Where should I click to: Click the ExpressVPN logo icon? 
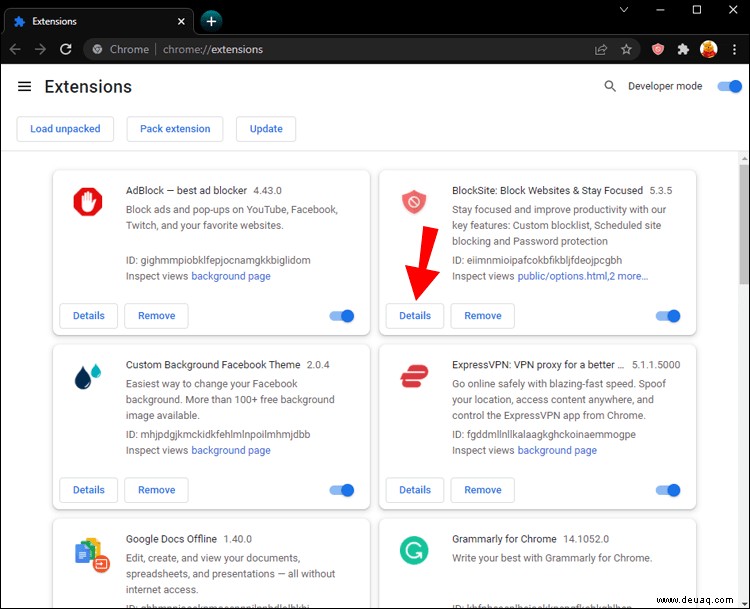coord(414,376)
